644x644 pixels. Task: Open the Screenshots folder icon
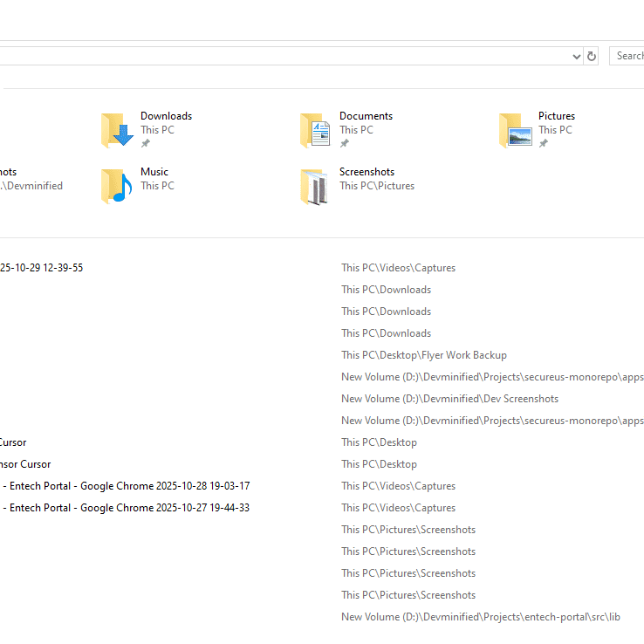[315, 187]
